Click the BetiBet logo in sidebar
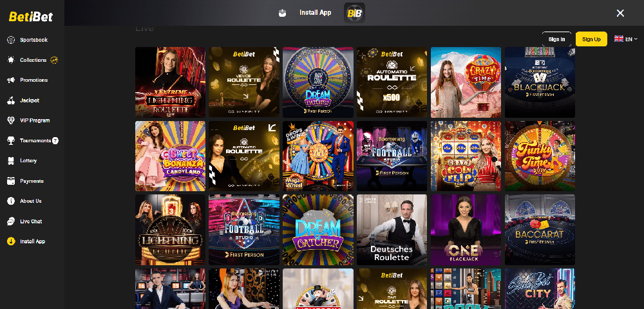This screenshot has width=644, height=309. coord(31,16)
